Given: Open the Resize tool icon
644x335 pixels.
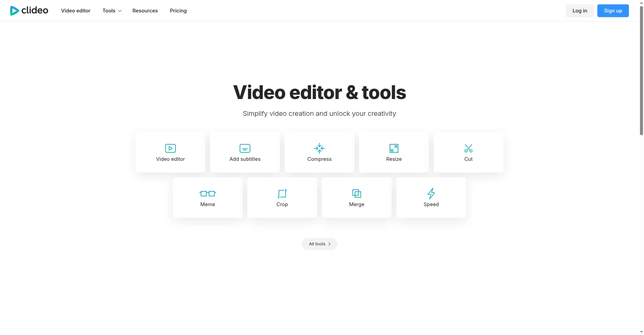Looking at the screenshot, I should point(394,148).
